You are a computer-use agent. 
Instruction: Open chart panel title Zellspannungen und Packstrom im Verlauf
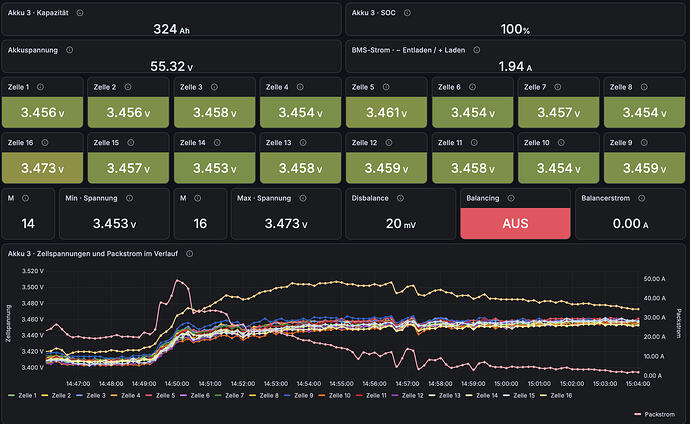click(93, 254)
